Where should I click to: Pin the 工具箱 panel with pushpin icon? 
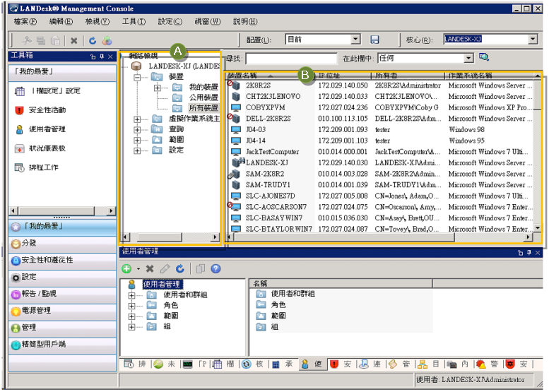(x=102, y=57)
